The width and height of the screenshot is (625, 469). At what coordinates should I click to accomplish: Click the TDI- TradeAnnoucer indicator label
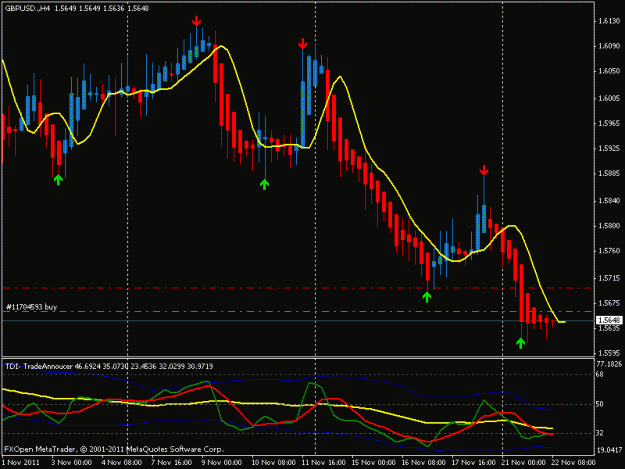click(109, 366)
